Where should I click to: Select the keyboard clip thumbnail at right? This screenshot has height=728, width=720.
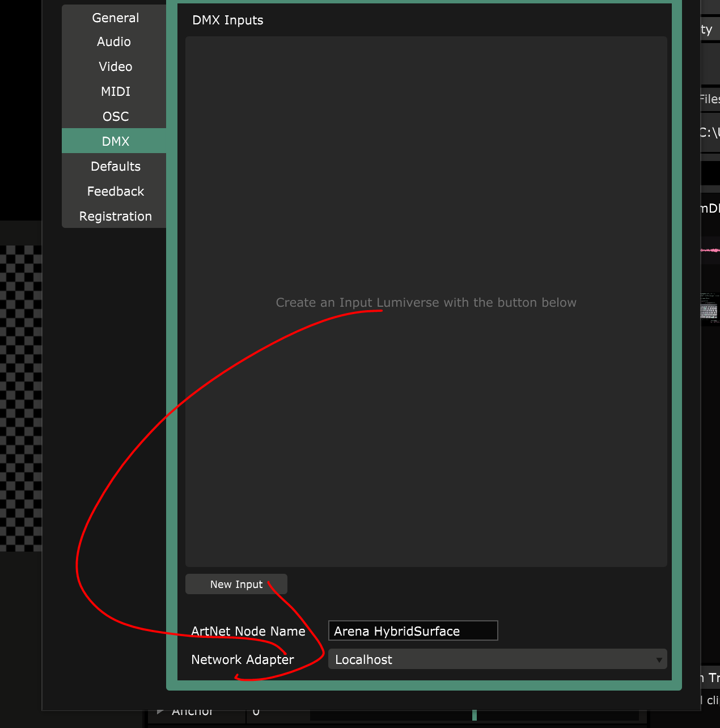pyautogui.click(x=709, y=309)
